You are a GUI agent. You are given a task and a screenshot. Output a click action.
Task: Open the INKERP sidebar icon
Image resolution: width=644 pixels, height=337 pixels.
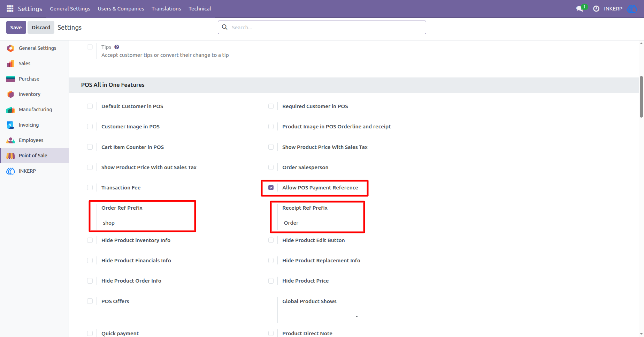point(11,171)
